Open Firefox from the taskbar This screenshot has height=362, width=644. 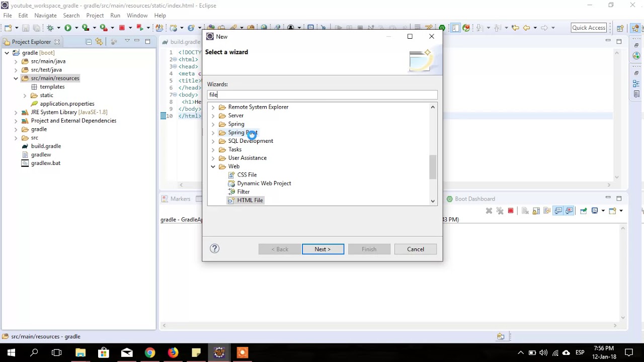173,352
